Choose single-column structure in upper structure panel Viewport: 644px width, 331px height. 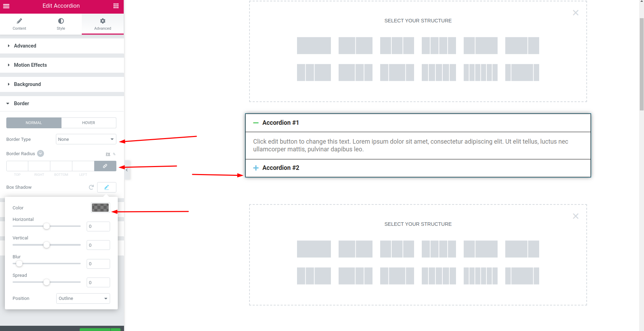[314, 46]
